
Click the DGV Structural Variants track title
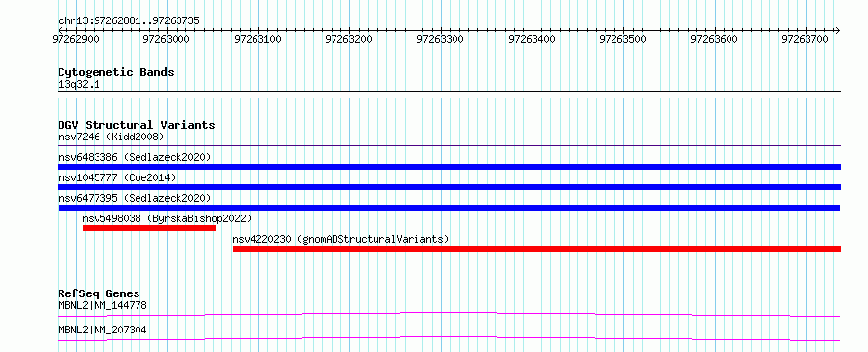point(137,125)
